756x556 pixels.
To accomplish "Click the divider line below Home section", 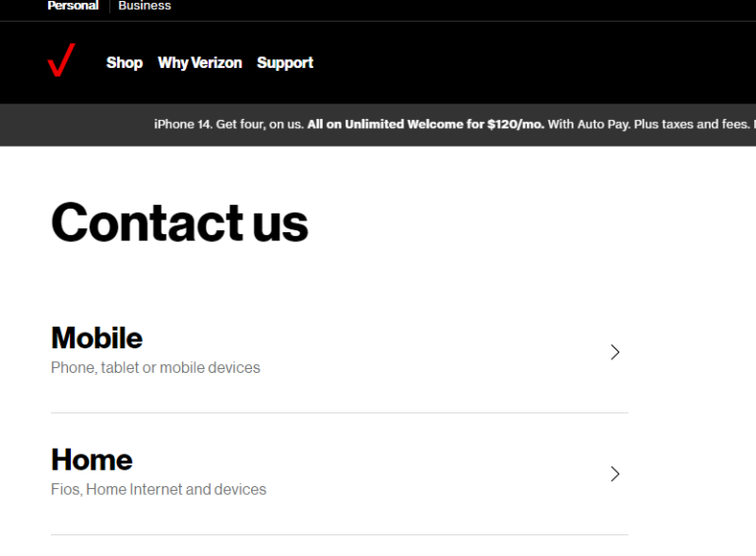I will click(340, 535).
